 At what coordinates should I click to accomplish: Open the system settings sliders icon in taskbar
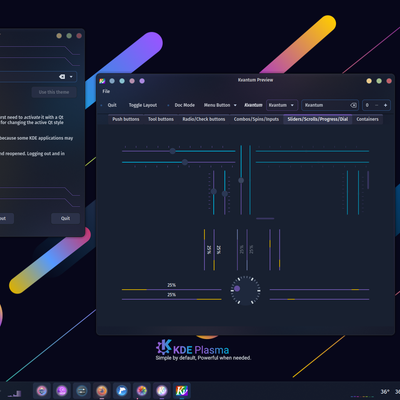tap(82, 390)
